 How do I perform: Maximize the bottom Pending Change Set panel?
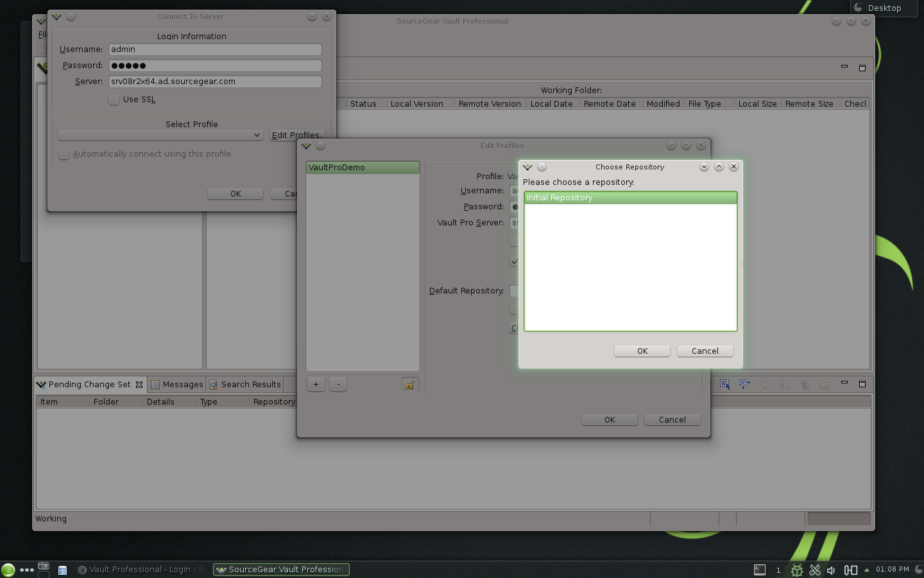[x=862, y=384]
